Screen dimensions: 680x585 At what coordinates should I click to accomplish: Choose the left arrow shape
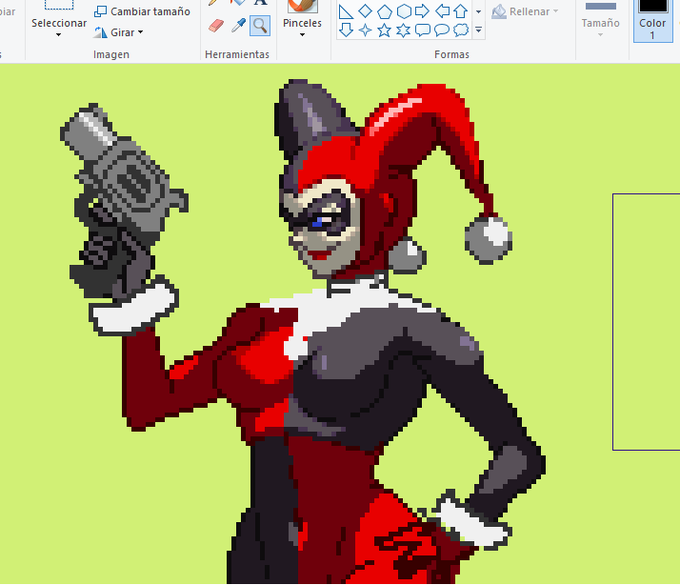(x=442, y=11)
